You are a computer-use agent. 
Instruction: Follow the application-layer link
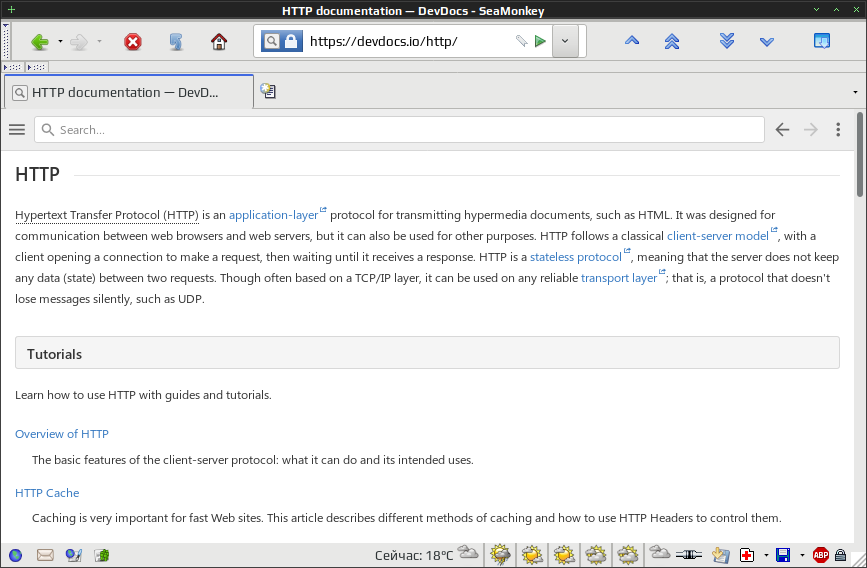point(274,215)
